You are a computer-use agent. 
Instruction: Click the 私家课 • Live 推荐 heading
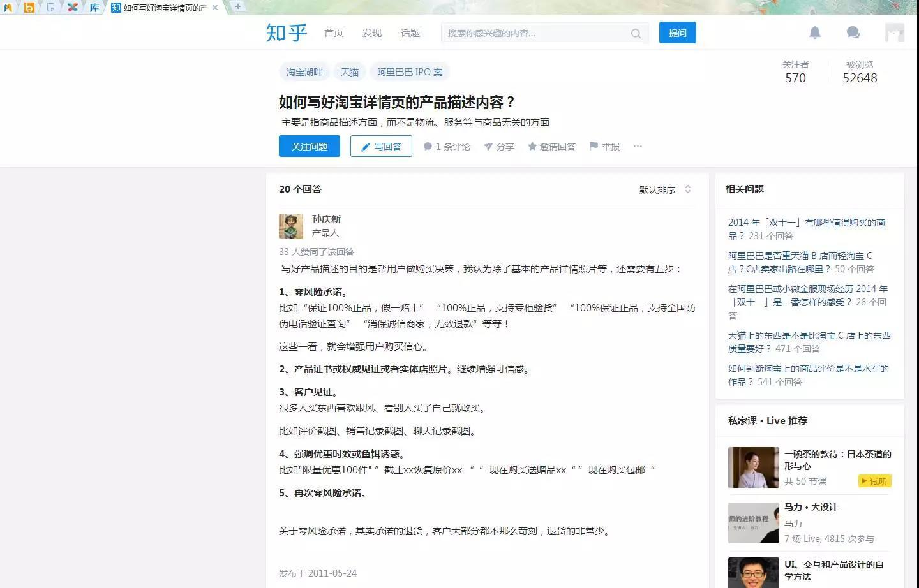(x=768, y=420)
